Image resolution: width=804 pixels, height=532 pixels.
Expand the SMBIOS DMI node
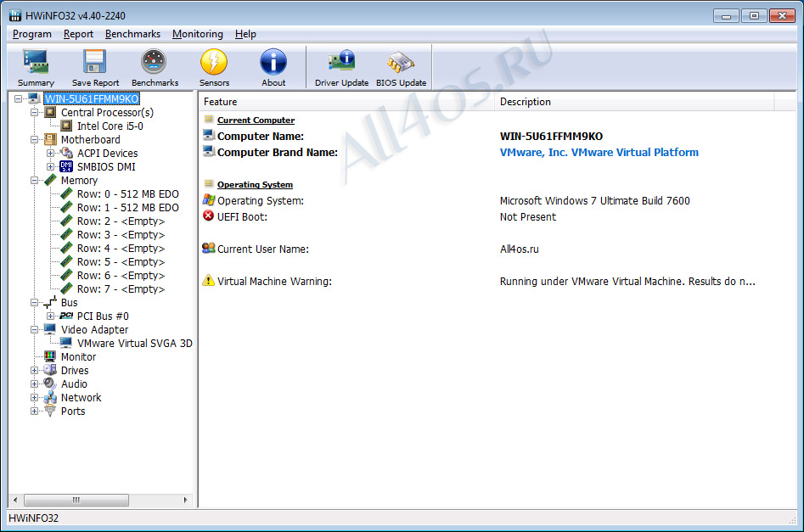tap(50, 166)
